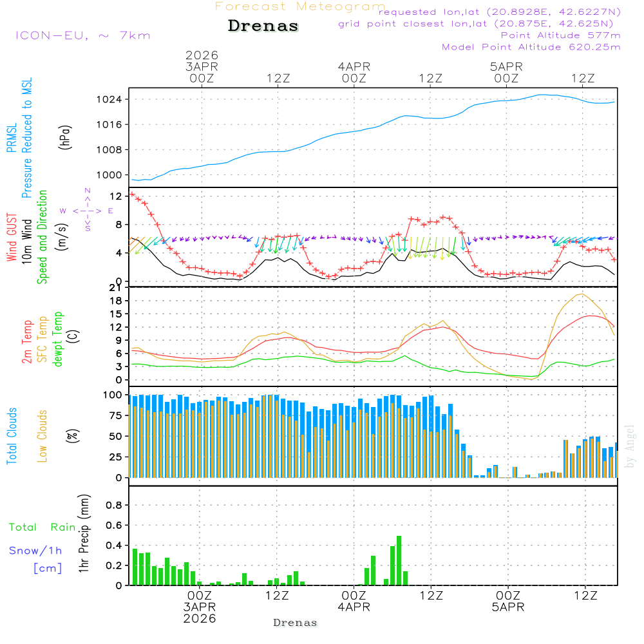
Task: Click the 5APR date label on bottom axis
Action: click(x=507, y=607)
